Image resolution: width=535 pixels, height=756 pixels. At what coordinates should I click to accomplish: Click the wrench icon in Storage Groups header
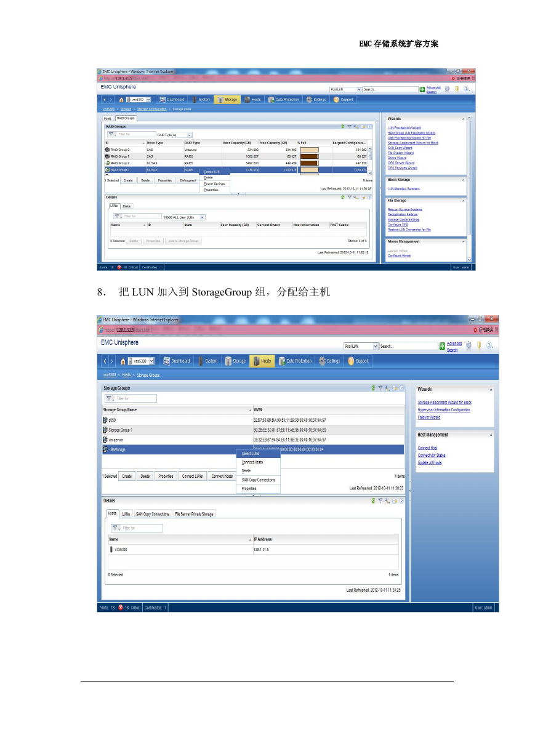click(x=387, y=388)
